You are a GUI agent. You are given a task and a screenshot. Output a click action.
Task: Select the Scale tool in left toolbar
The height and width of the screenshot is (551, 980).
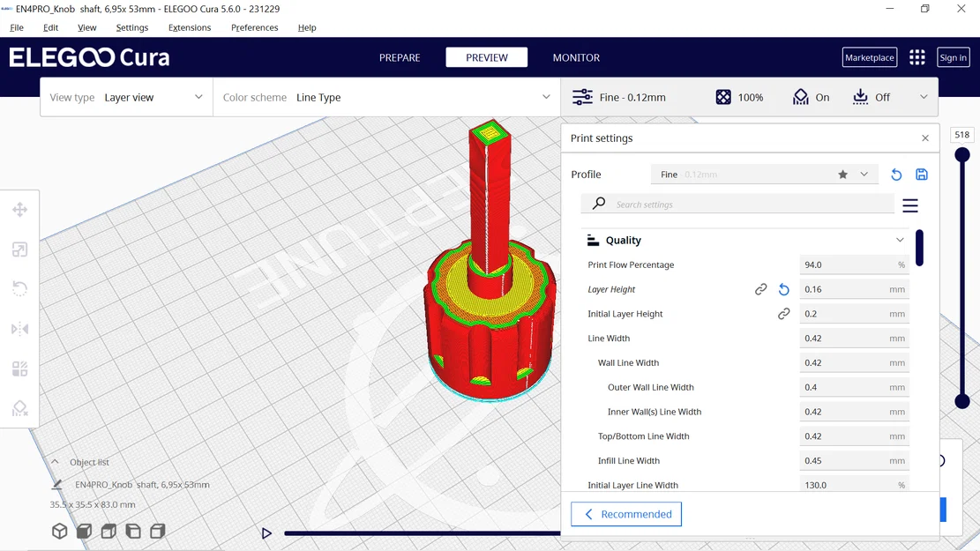20,249
